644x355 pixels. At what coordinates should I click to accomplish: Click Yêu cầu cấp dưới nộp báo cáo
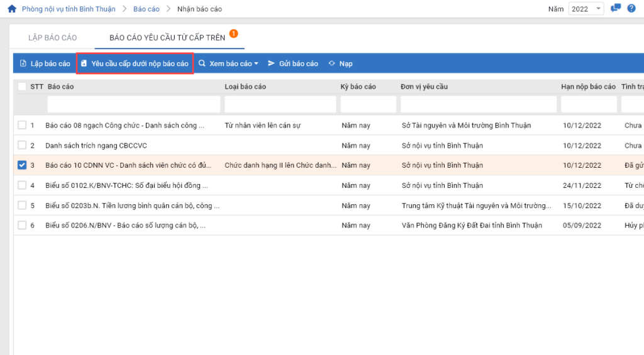135,63
